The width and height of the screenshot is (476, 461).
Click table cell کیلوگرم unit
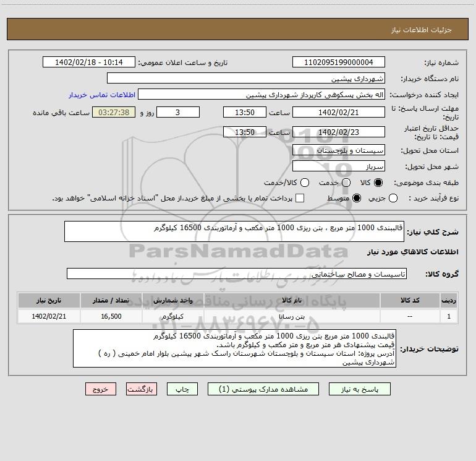coord(172,316)
